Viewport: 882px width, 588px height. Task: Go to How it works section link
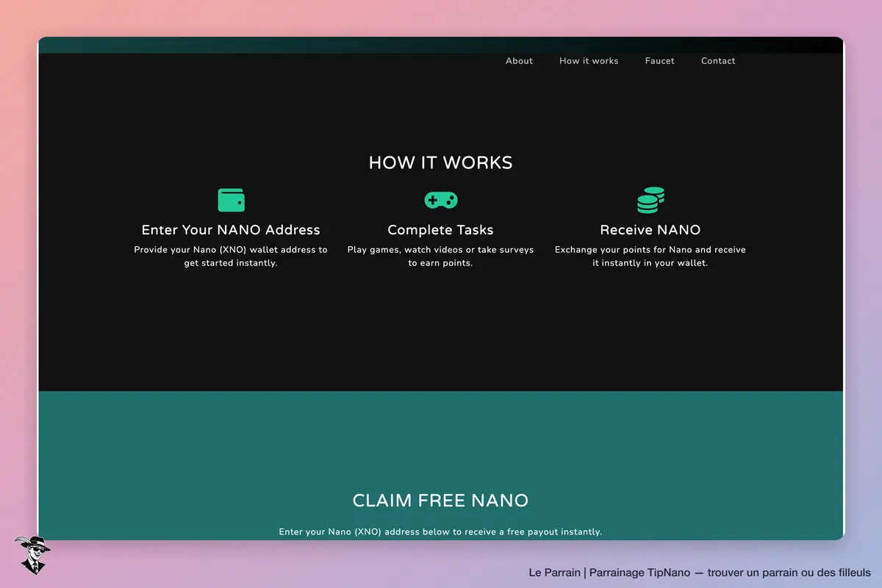pyautogui.click(x=589, y=61)
